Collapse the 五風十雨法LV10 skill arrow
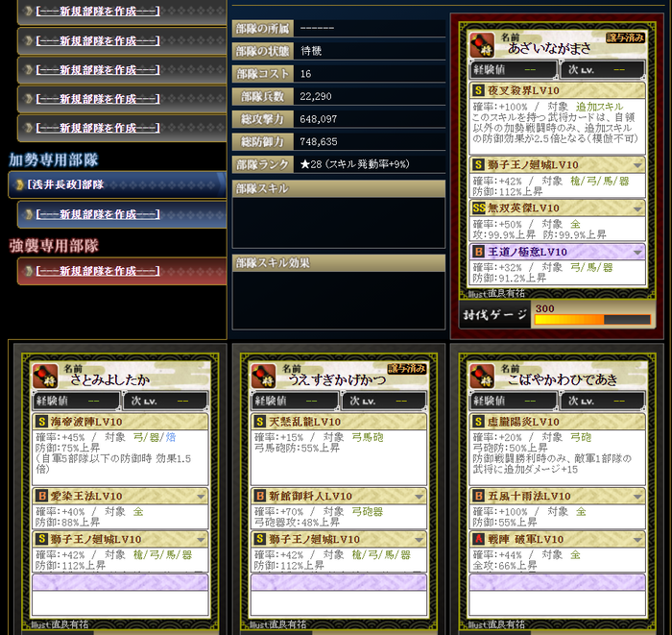Screen dimensions: 672x635 [x=637, y=497]
